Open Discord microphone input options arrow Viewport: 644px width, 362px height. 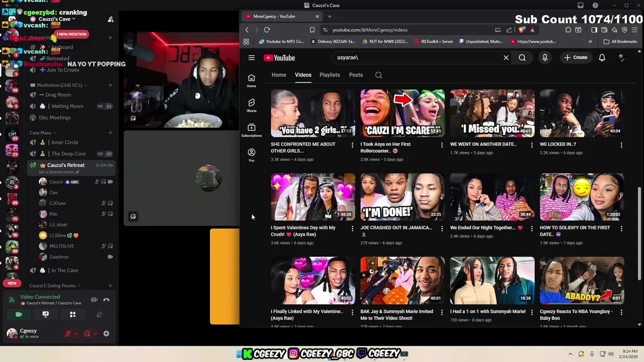[75, 333]
